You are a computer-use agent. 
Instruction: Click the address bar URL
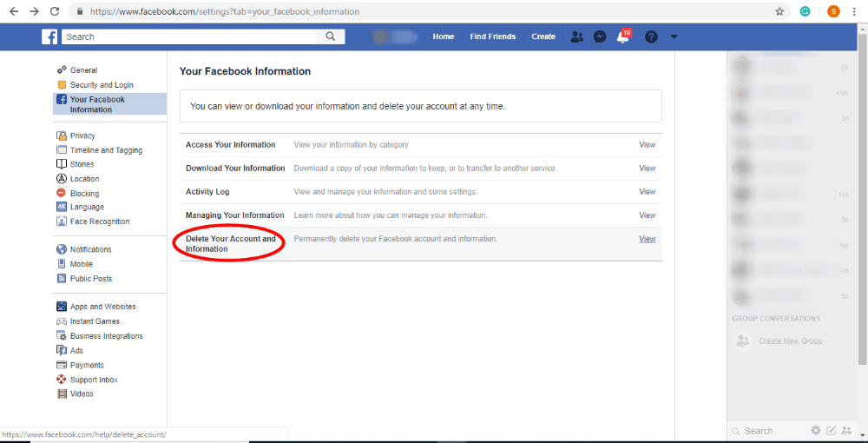224,11
